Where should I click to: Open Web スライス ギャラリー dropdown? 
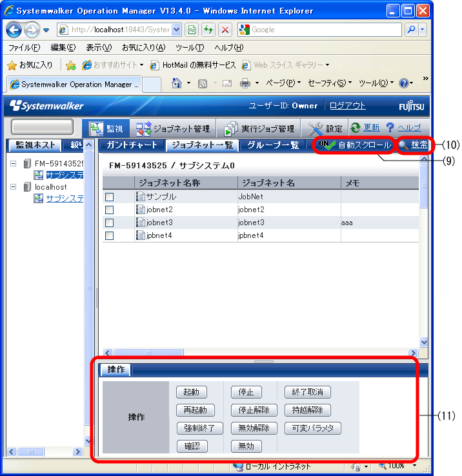click(x=285, y=65)
